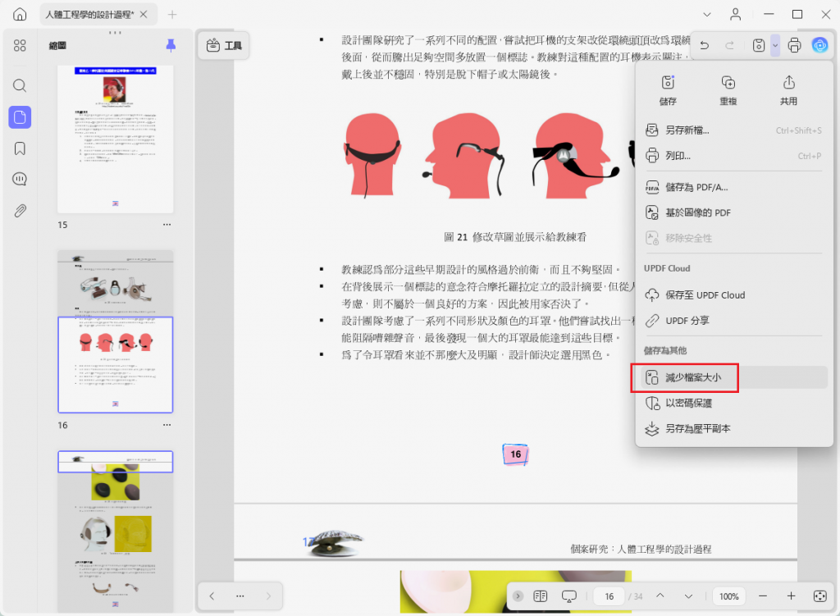840x616 pixels.
Task: Select the page thumbnails panel icon
Action: coord(20,117)
